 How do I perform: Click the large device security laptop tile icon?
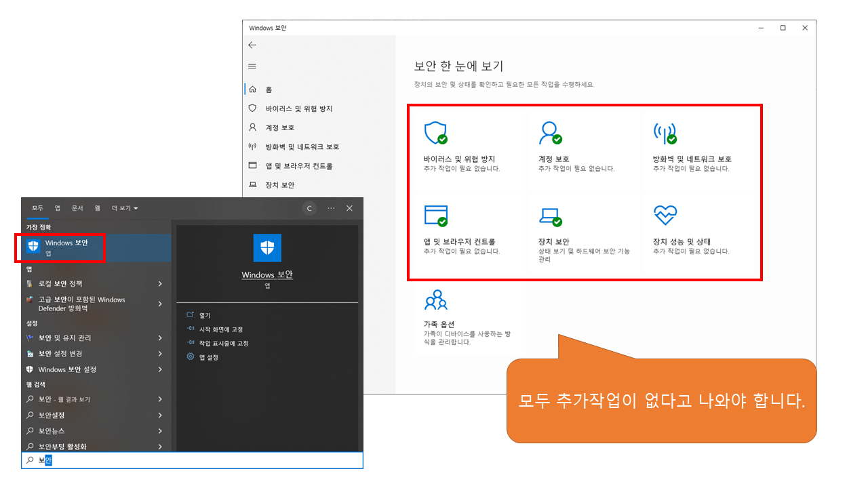(550, 216)
